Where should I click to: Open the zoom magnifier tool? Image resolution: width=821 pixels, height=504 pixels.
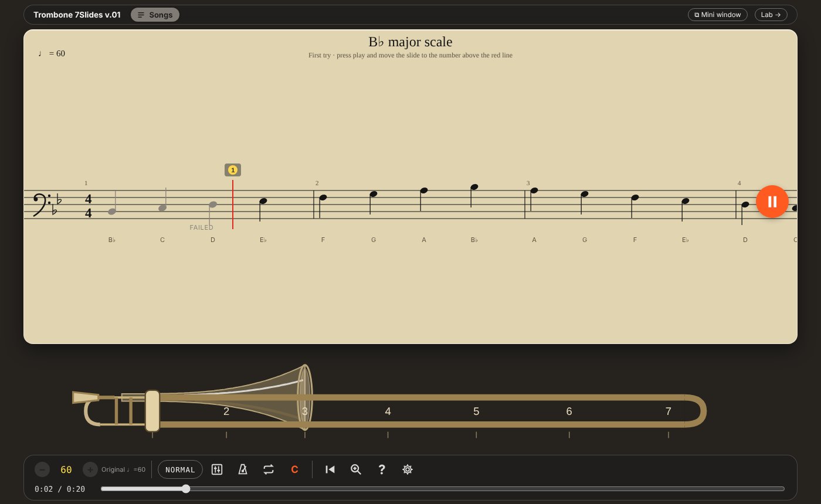tap(356, 469)
